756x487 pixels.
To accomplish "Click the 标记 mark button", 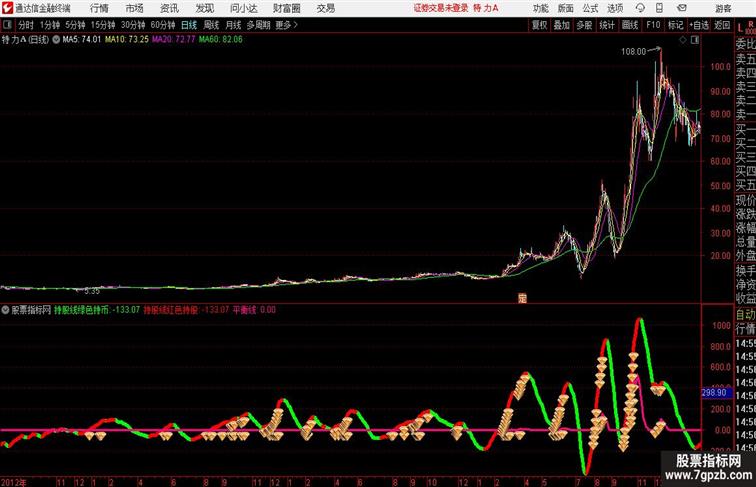I will (675, 25).
